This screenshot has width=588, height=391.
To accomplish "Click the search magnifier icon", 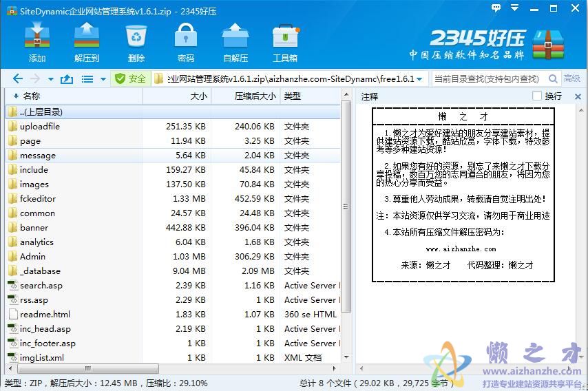I will (x=553, y=78).
